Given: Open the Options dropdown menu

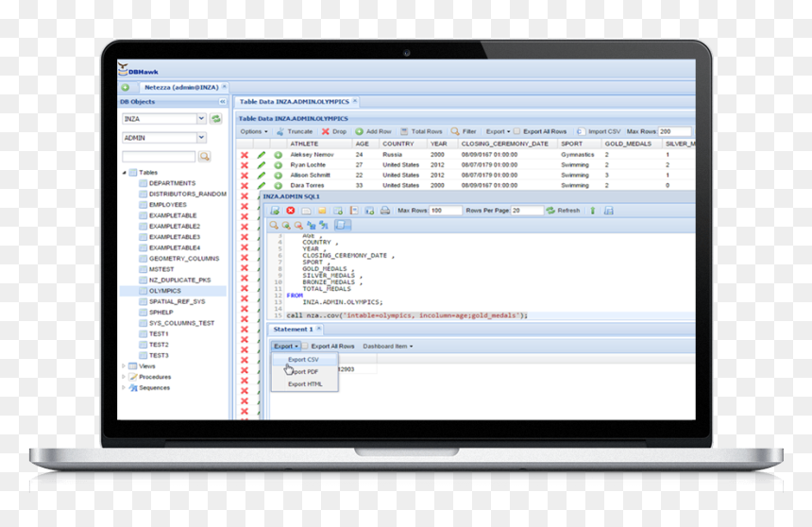Looking at the screenshot, I should pos(254,131).
